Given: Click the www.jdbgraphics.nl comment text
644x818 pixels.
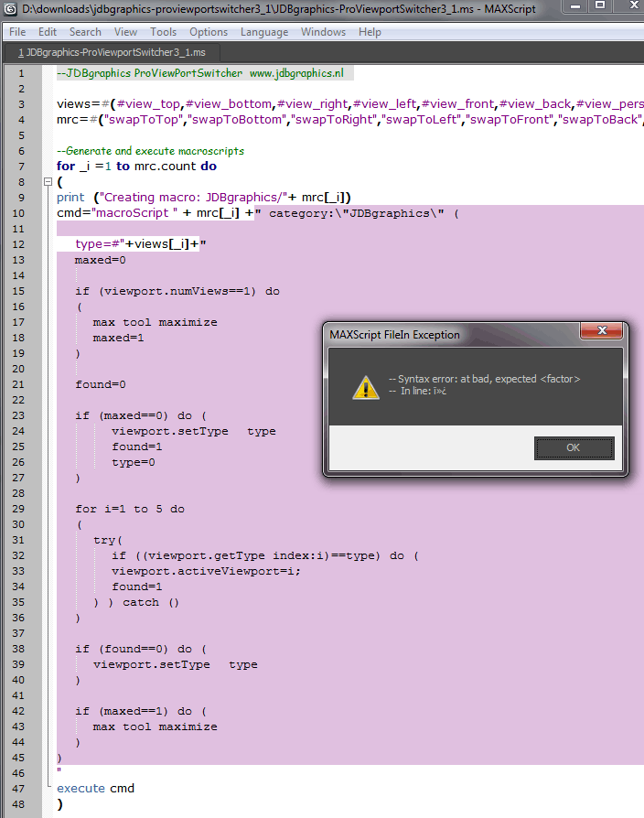Looking at the screenshot, I should point(296,73).
